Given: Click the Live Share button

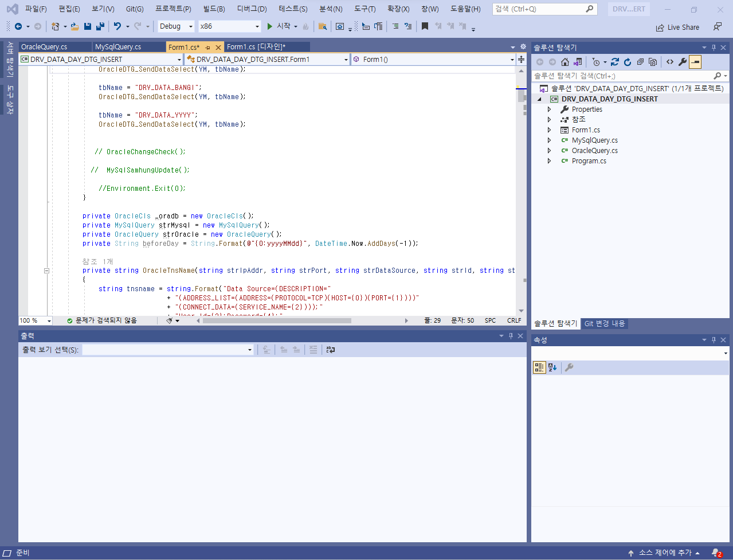Looking at the screenshot, I should (x=677, y=27).
